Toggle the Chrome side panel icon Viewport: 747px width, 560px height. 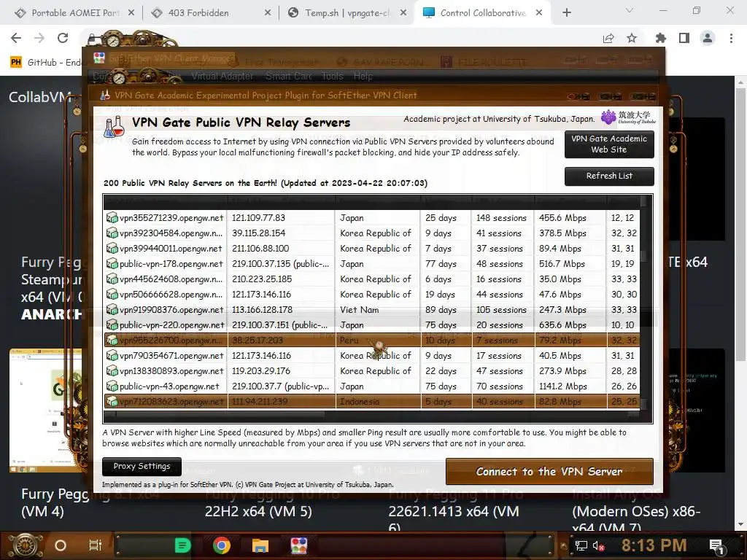click(x=684, y=38)
